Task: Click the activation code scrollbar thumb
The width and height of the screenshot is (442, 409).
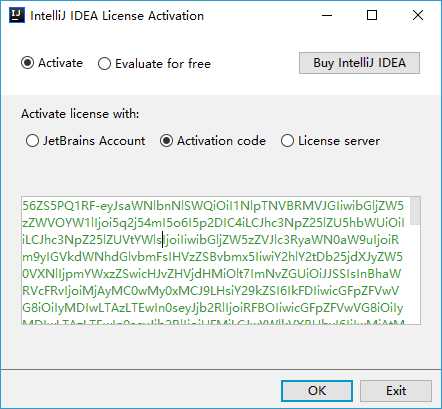Action: (x=415, y=211)
